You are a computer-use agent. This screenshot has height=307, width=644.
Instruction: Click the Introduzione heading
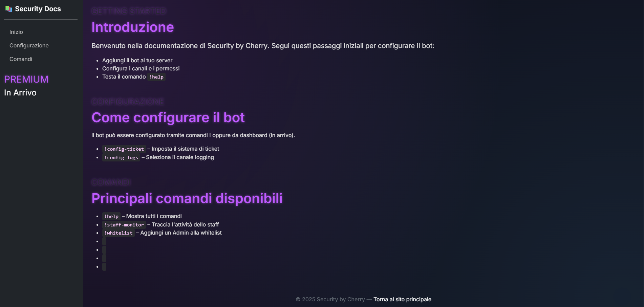coord(133,27)
